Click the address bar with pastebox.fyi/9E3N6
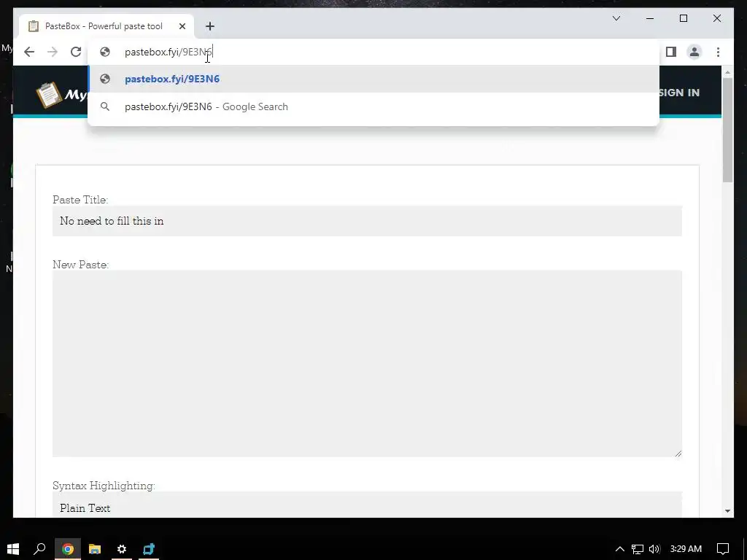The width and height of the screenshot is (747, 560). 373,52
